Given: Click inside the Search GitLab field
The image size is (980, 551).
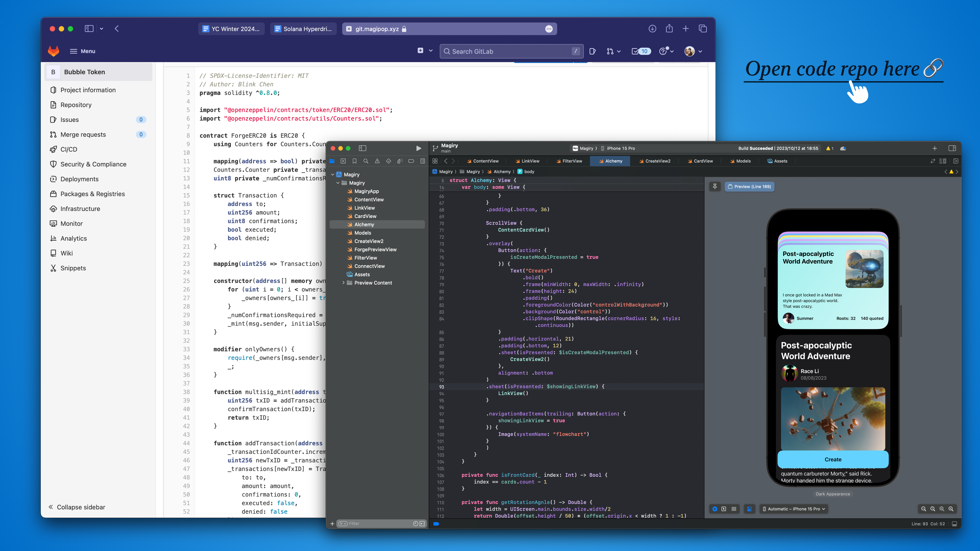Looking at the screenshot, I should tap(510, 51).
